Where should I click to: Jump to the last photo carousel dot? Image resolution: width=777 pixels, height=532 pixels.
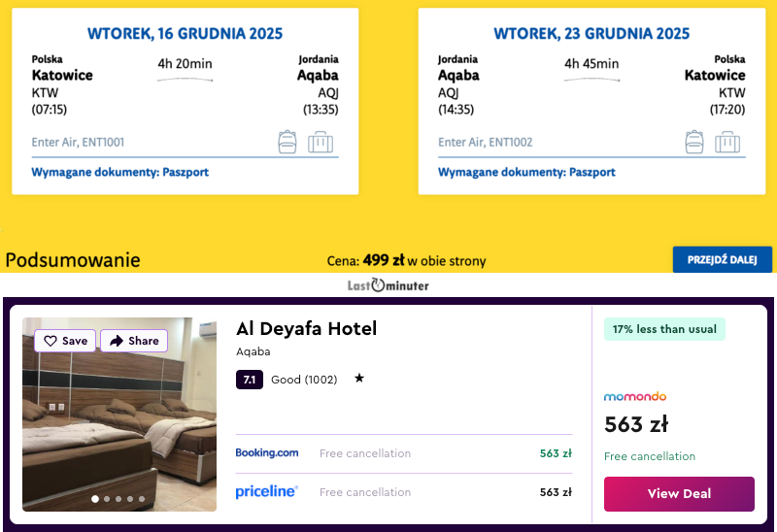[x=142, y=499]
